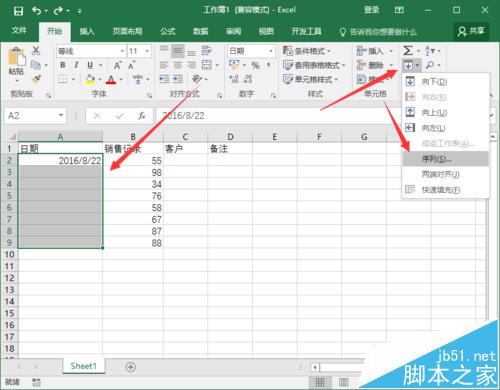Toggle Bold formatting
The image size is (500, 390).
click(63, 65)
